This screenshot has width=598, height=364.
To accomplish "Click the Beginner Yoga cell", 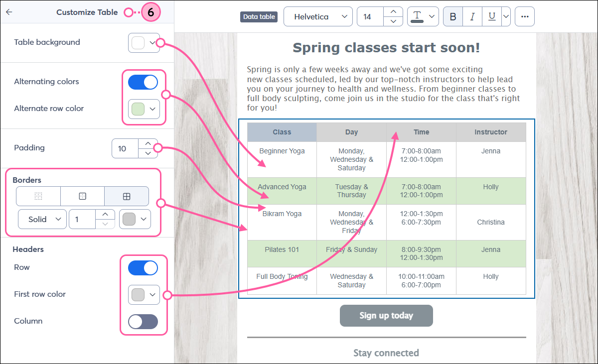I will pyautogui.click(x=282, y=159).
